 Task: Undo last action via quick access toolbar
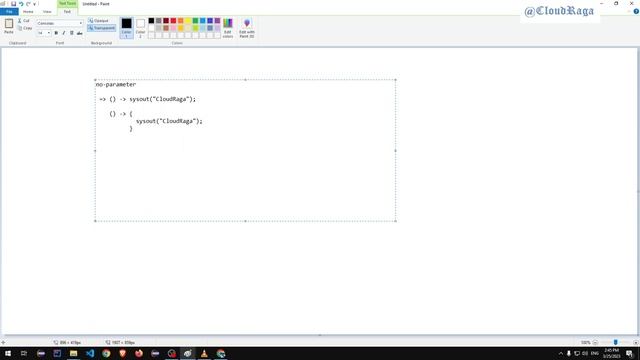21,4
